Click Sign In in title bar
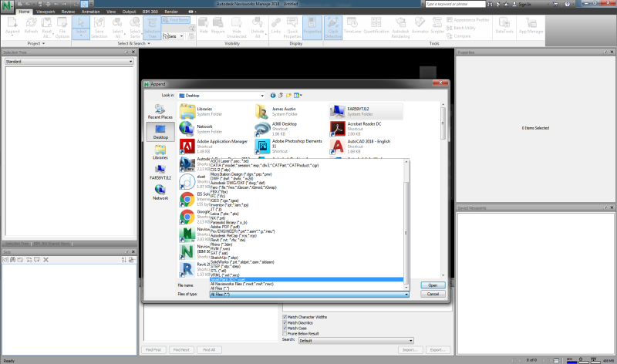Image resolution: width=617 pixels, height=364 pixels. 521,4
